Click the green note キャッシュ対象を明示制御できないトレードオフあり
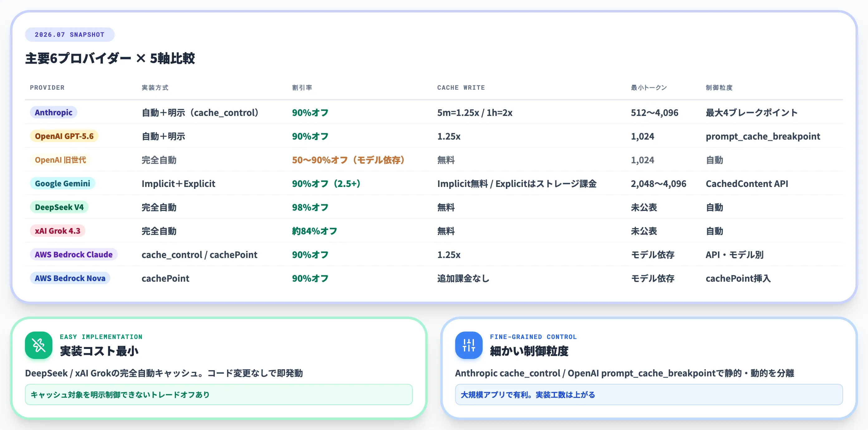868x430 pixels. click(x=219, y=394)
